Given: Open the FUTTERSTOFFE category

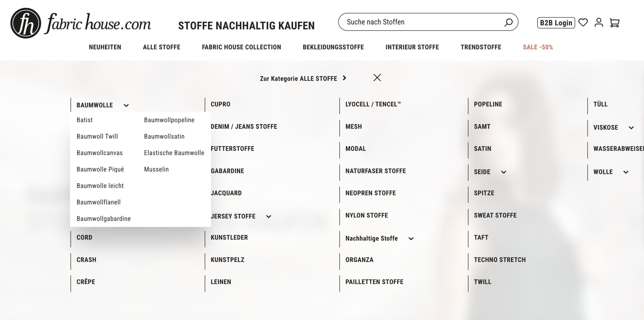Looking at the screenshot, I should point(232,149).
